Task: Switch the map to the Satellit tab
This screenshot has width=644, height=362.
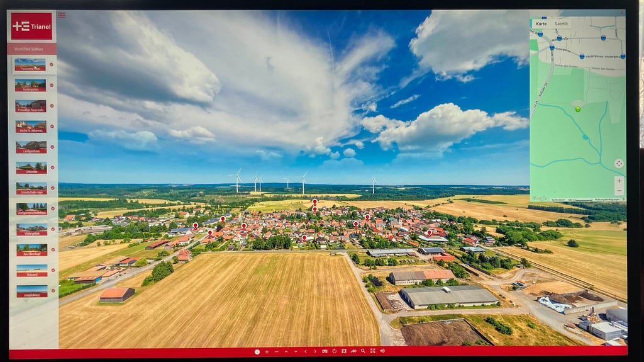Action: pyautogui.click(x=561, y=24)
